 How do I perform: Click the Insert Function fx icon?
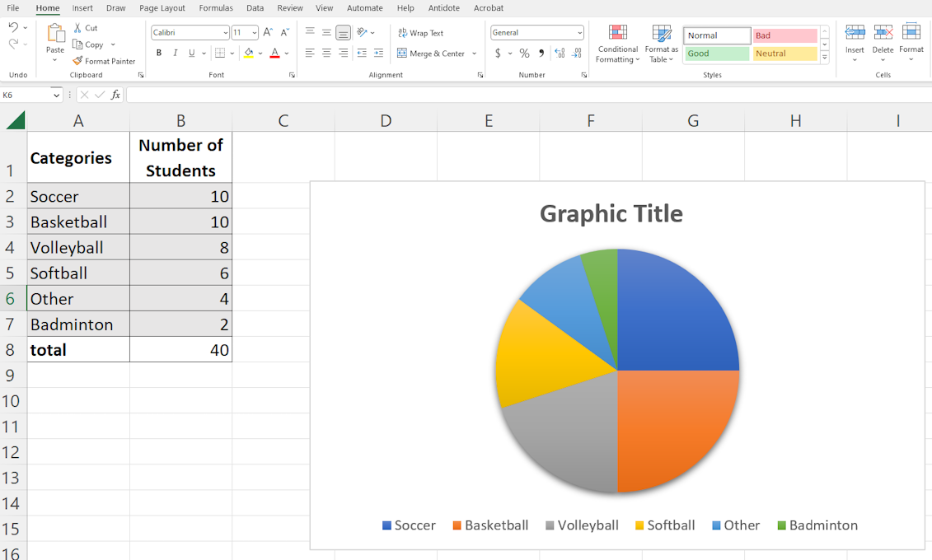(115, 95)
